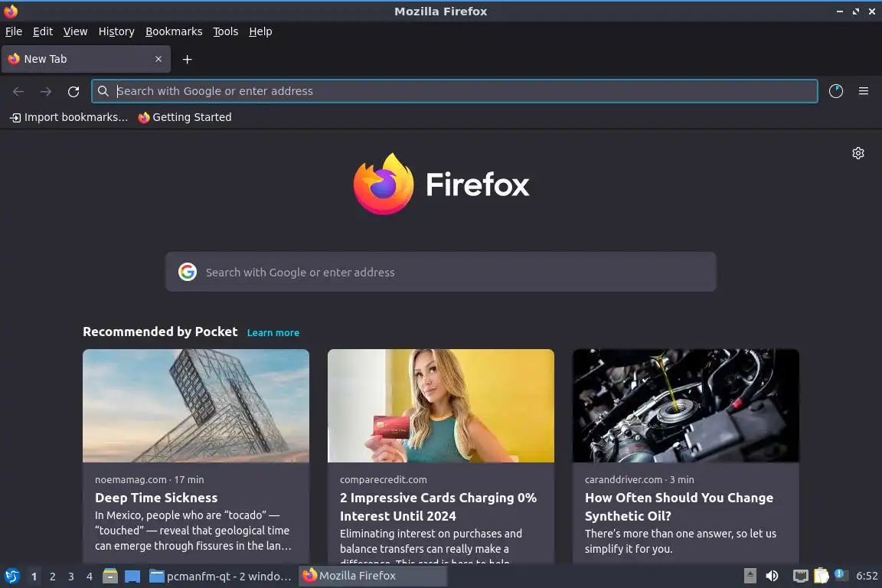Open pcmanfm-qt taskbar entry
Image resolution: width=882 pixels, height=588 pixels.
click(x=220, y=577)
